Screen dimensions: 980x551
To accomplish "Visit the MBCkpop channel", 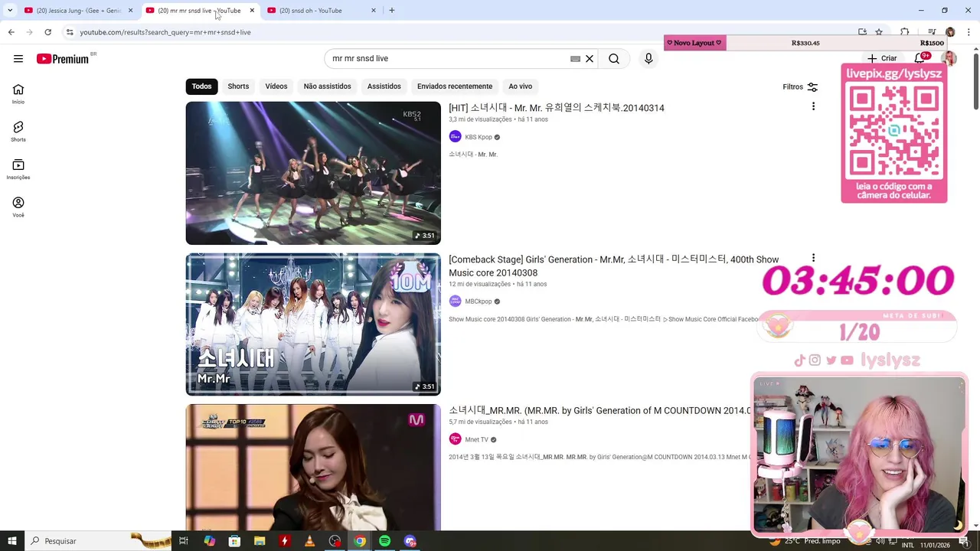I will click(479, 302).
